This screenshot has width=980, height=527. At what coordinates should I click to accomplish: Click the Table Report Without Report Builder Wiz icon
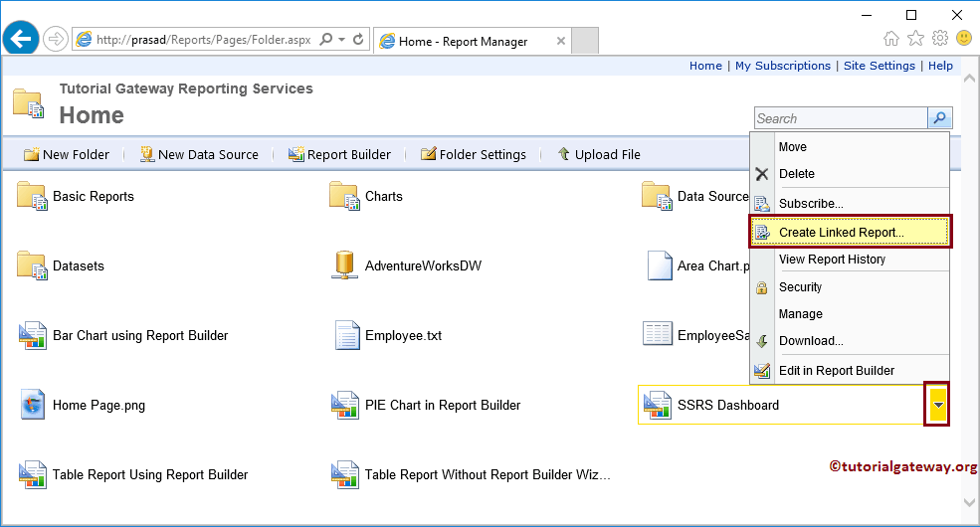(344, 474)
